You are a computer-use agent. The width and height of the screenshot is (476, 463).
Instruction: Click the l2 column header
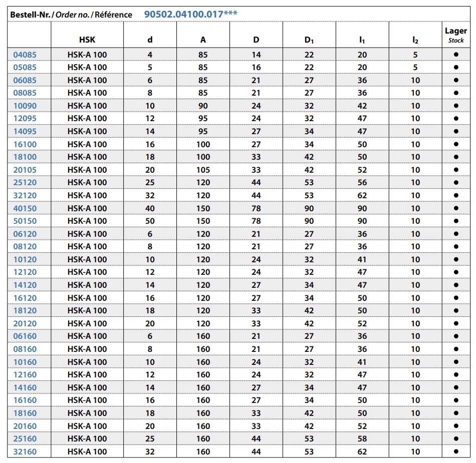point(415,40)
